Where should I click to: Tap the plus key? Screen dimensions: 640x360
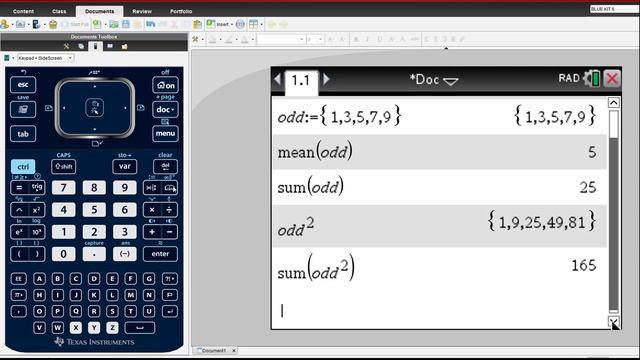tap(152, 232)
